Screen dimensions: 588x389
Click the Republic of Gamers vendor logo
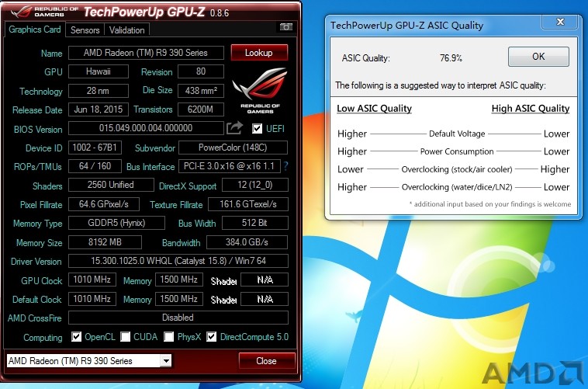[x=260, y=91]
